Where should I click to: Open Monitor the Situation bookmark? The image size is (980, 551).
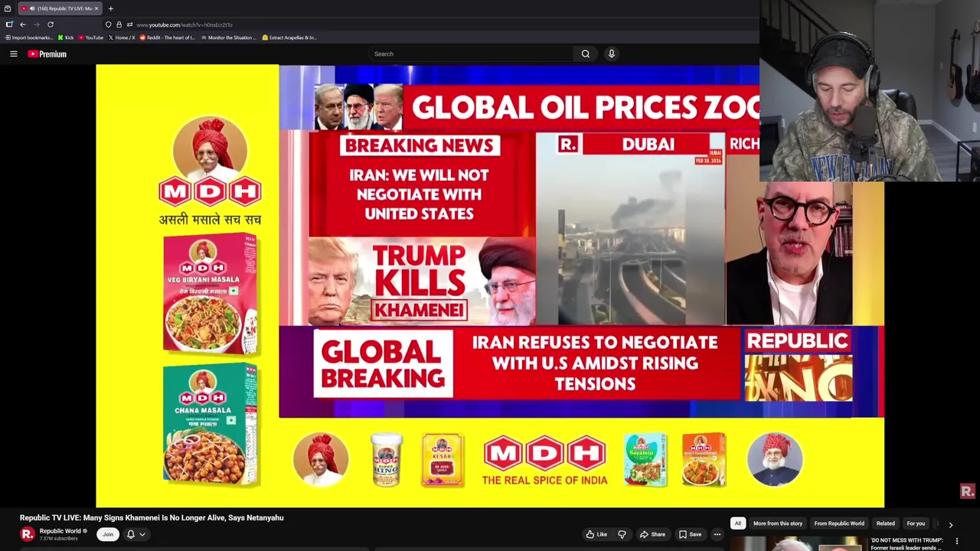coord(228,37)
